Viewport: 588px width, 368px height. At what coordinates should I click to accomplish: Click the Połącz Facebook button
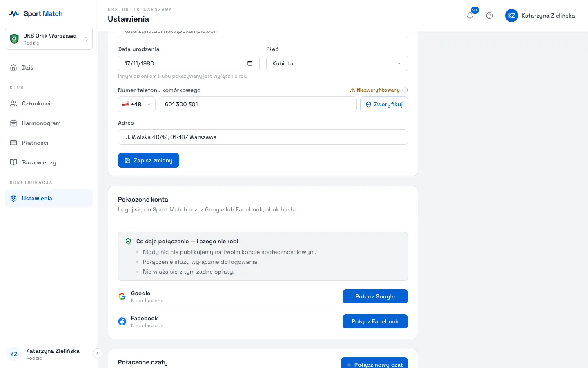tap(375, 321)
